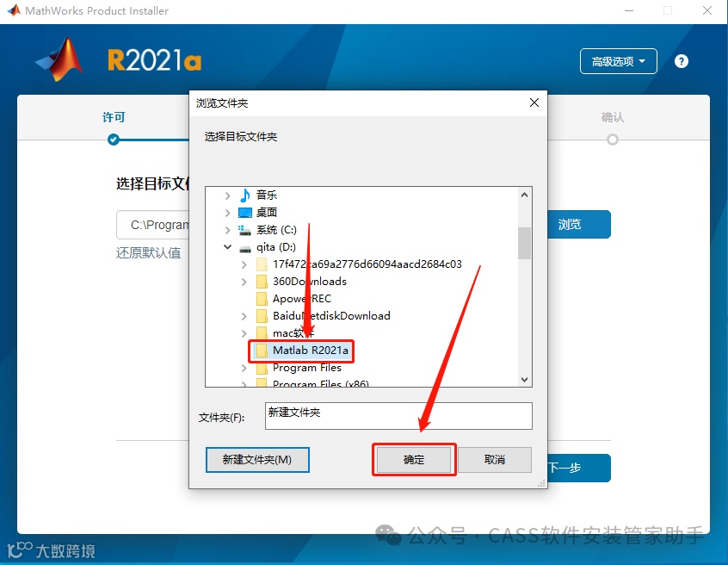Select the Music (音乐) folder icon
Image resolution: width=728 pixels, height=565 pixels.
tap(244, 196)
